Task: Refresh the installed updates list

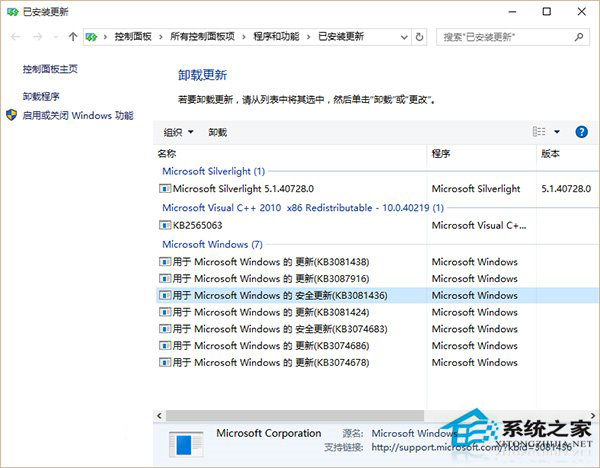Action: click(x=419, y=37)
